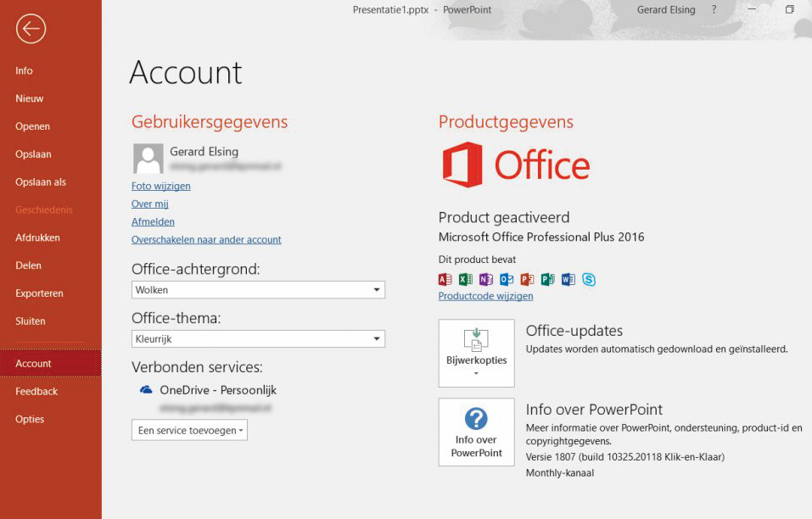Click the Foto wijzigen link
This screenshot has height=519, width=812.
[x=160, y=186]
